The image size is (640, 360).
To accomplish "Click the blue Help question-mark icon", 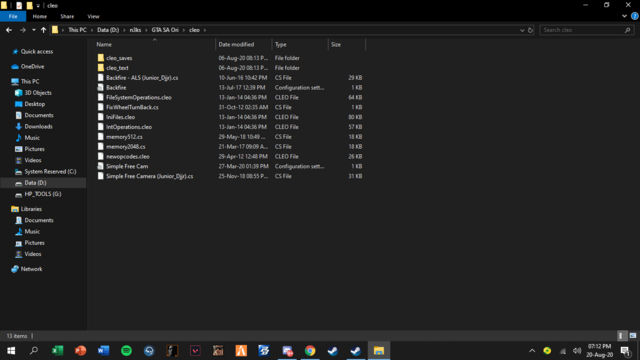I will 635,16.
